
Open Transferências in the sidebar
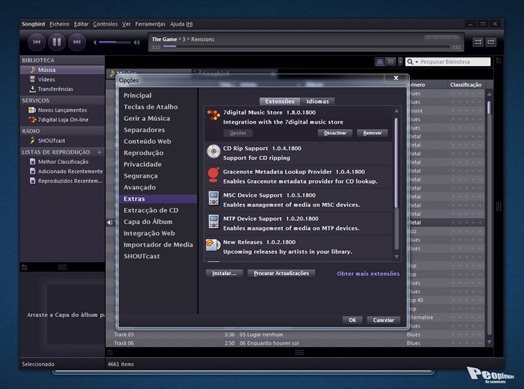tap(62, 89)
